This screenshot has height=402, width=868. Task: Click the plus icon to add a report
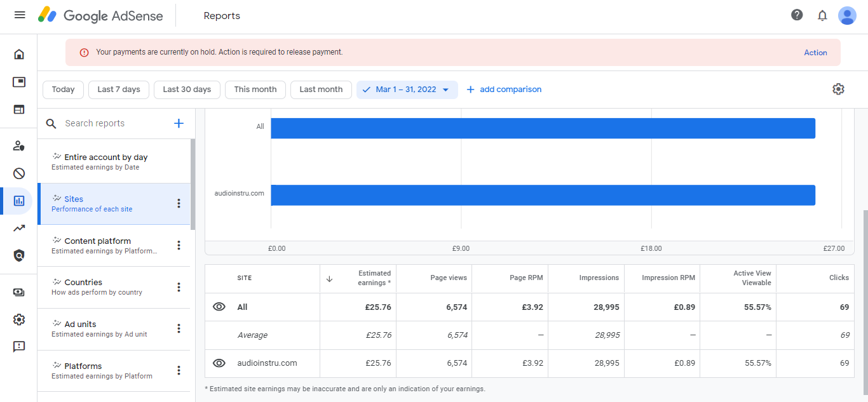(179, 123)
